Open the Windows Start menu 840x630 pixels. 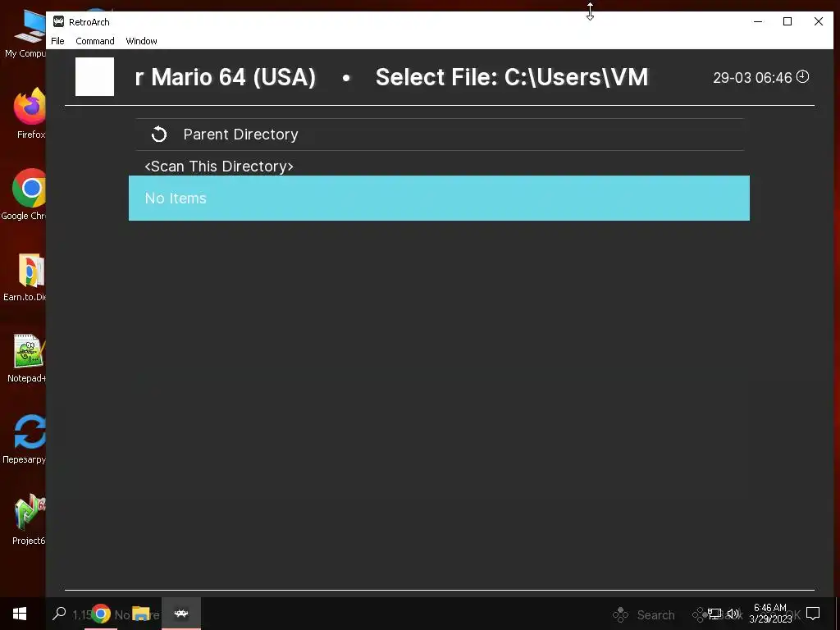20,614
